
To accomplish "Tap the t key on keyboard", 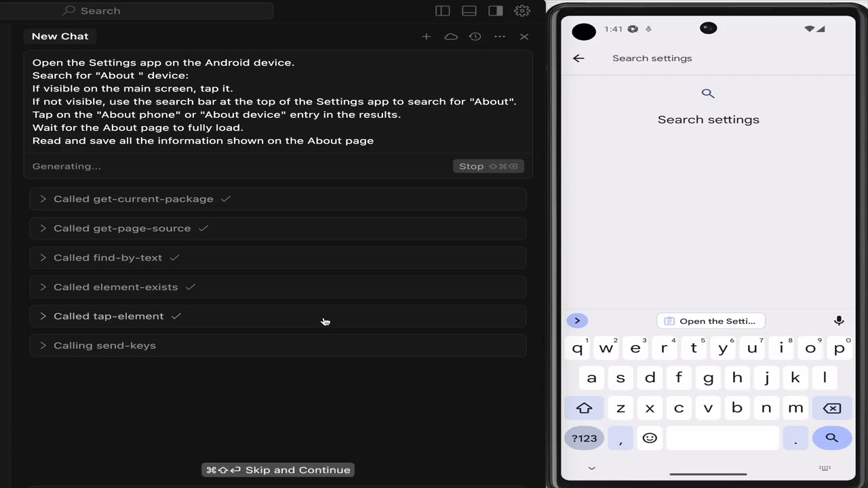I will 694,348.
